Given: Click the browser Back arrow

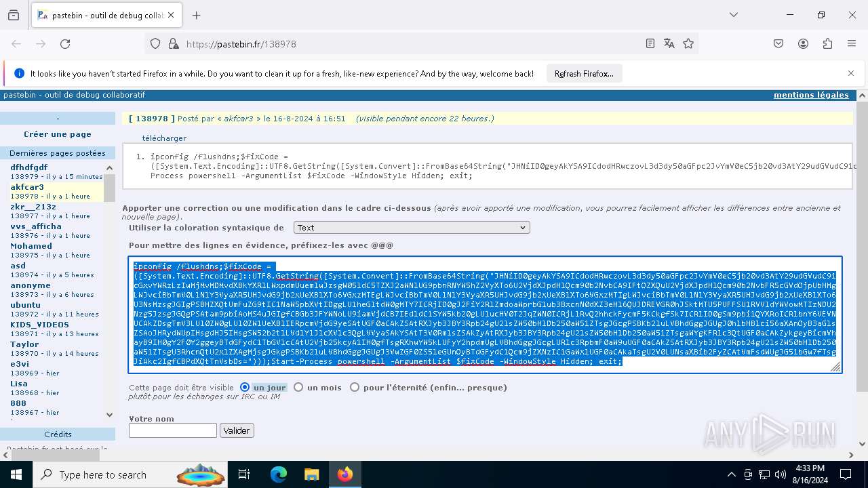Looking at the screenshot, I should coord(16,43).
